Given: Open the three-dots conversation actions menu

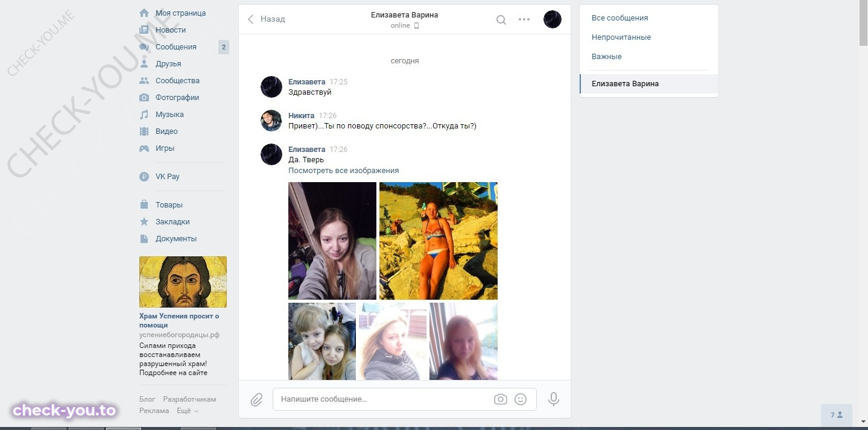Looking at the screenshot, I should pyautogui.click(x=524, y=19).
